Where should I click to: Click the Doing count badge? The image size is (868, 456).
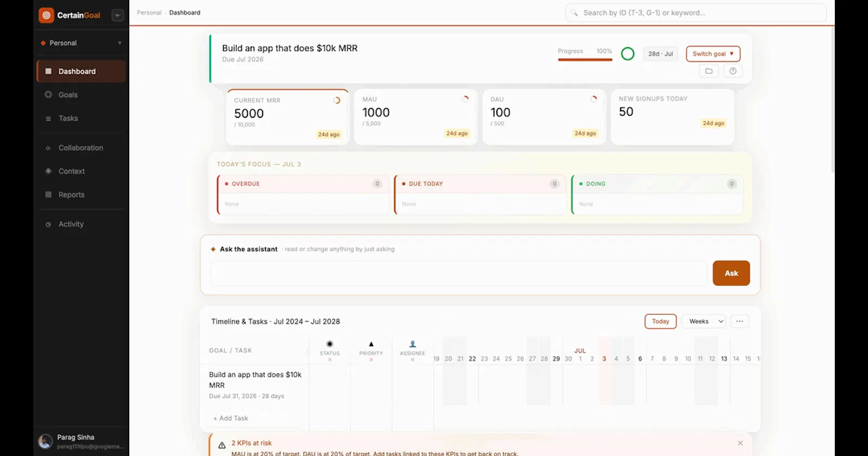pos(731,184)
